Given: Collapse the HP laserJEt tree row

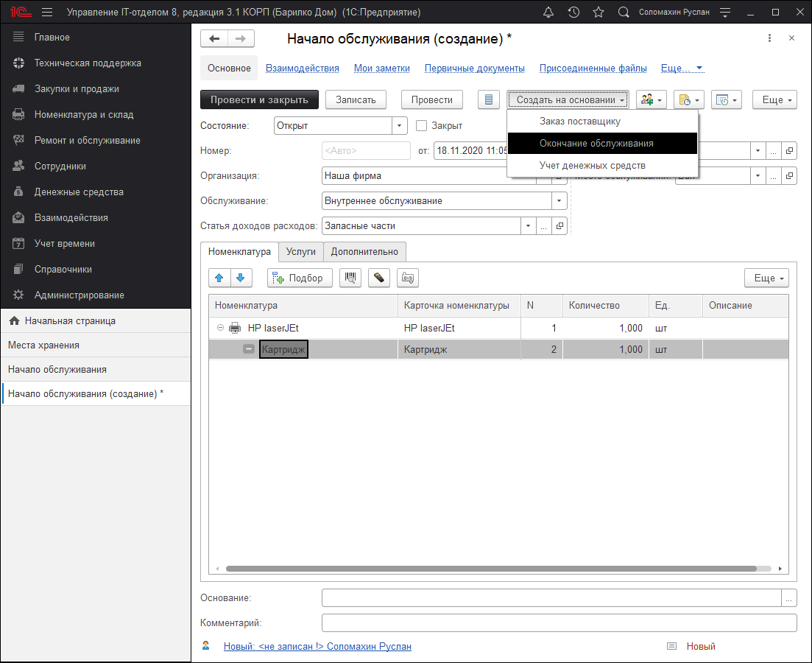Looking at the screenshot, I should [x=221, y=328].
